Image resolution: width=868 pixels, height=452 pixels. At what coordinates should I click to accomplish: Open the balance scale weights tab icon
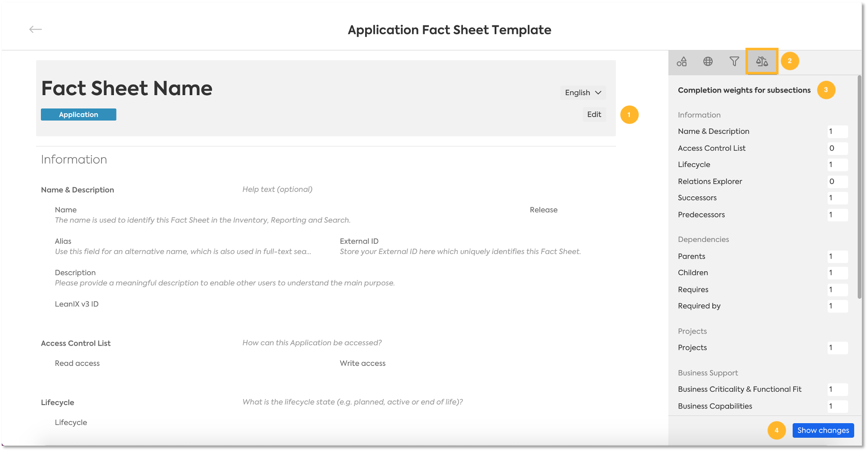click(x=762, y=62)
